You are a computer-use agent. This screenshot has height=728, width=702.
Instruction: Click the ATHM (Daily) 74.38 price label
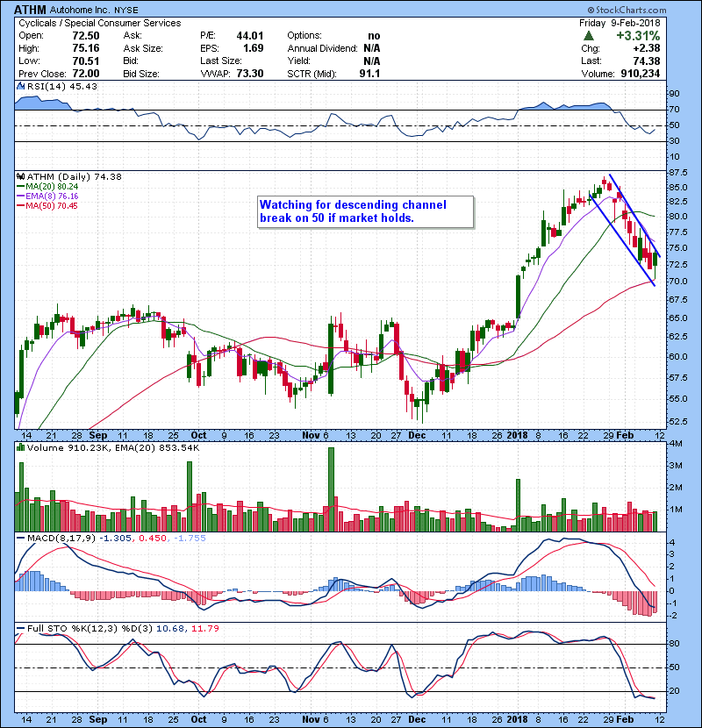coord(75,177)
